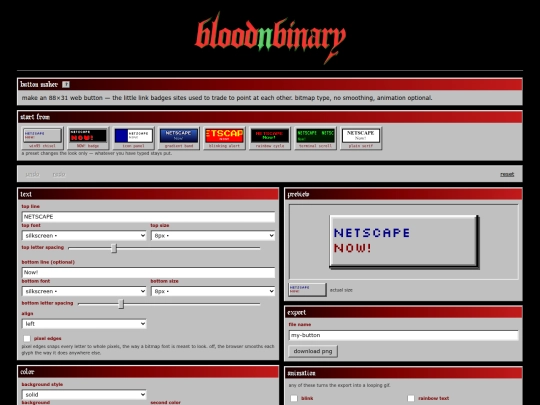Click the animation panel header

click(403, 373)
